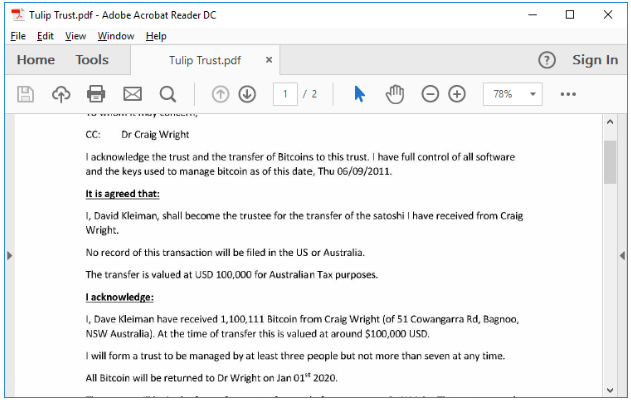Open the Edit menu
631x402 pixels.
coord(45,36)
